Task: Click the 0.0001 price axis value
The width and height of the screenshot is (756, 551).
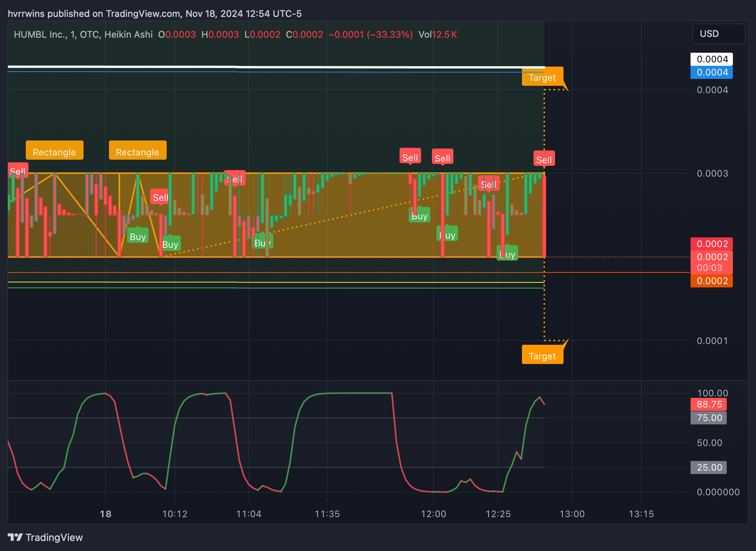Action: pos(713,341)
